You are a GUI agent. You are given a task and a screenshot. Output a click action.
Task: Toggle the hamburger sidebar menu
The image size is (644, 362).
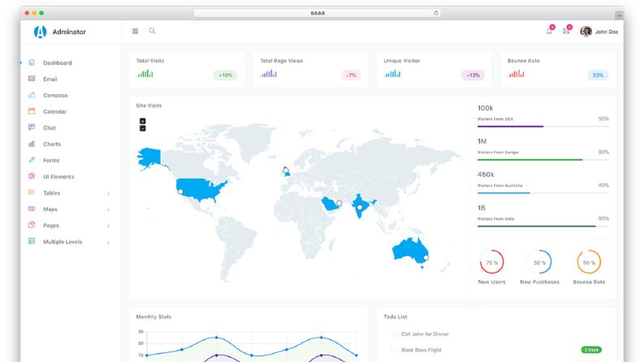point(135,31)
